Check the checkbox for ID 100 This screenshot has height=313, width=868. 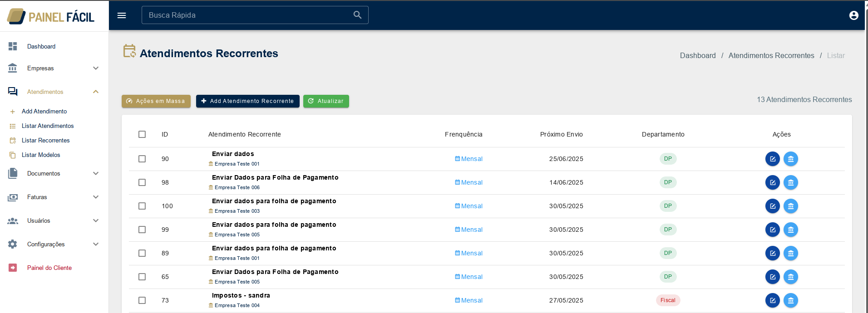pos(142,206)
